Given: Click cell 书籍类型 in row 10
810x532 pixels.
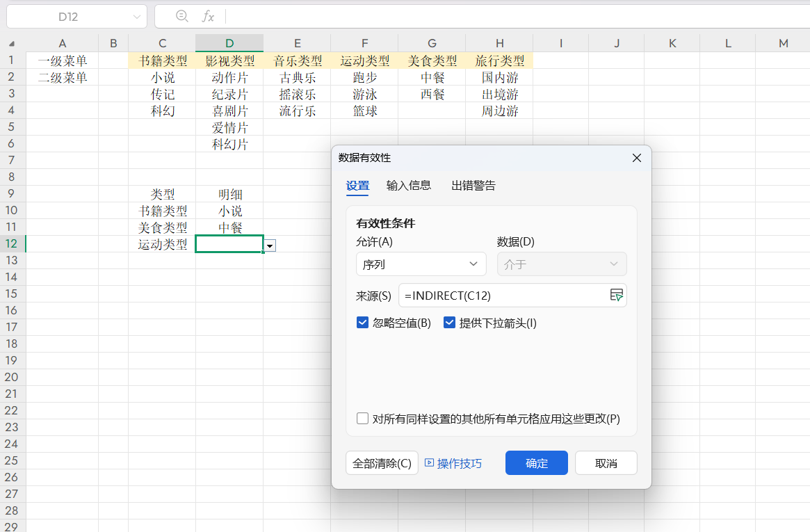Looking at the screenshot, I should 162,211.
